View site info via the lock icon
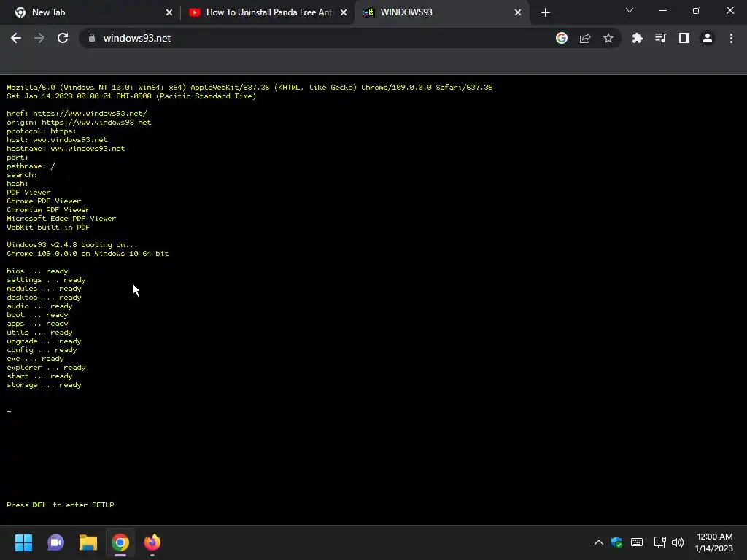747x560 pixels. (92, 38)
